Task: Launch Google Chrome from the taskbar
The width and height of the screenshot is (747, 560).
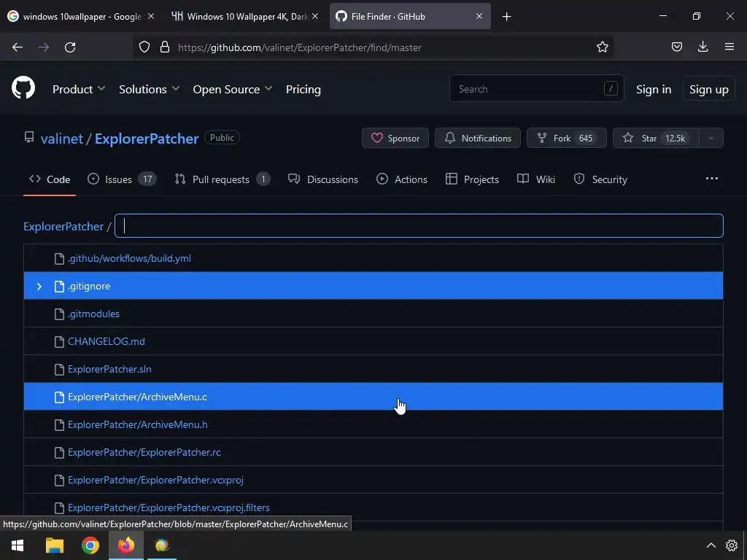Action: pos(90,545)
